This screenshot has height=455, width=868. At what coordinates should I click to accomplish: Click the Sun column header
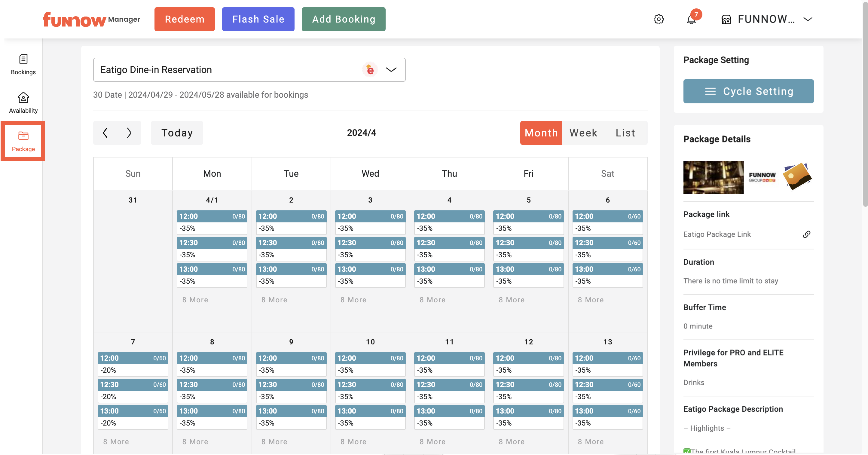133,174
